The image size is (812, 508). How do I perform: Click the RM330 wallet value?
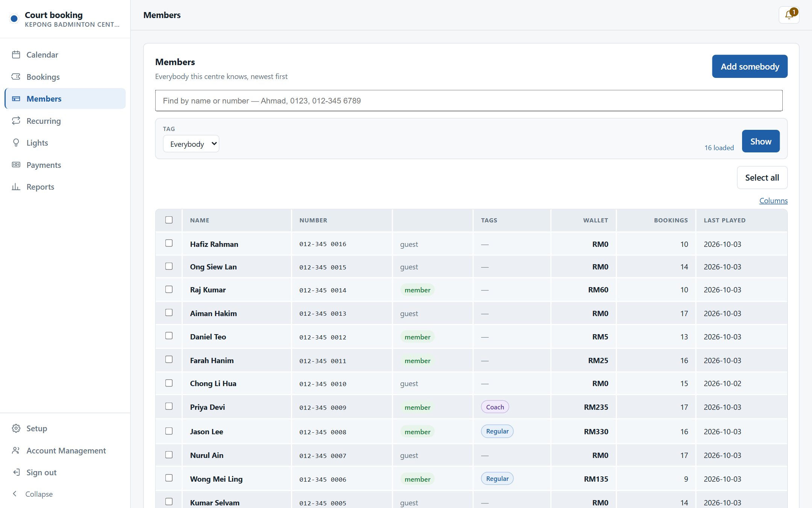tap(596, 431)
